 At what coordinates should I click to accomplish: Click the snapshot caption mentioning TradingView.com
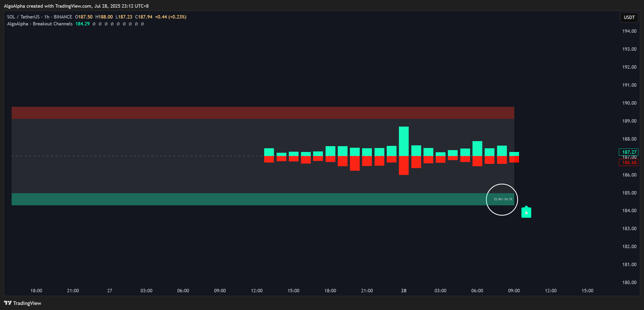[76, 6]
